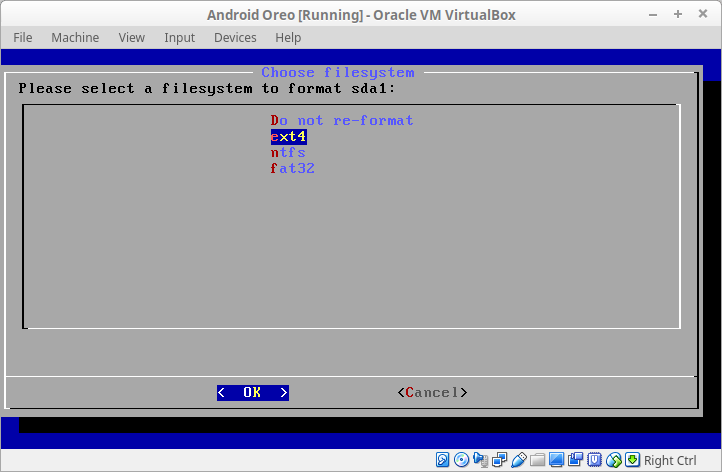Choose the ntfs filesystem option

[x=288, y=152]
